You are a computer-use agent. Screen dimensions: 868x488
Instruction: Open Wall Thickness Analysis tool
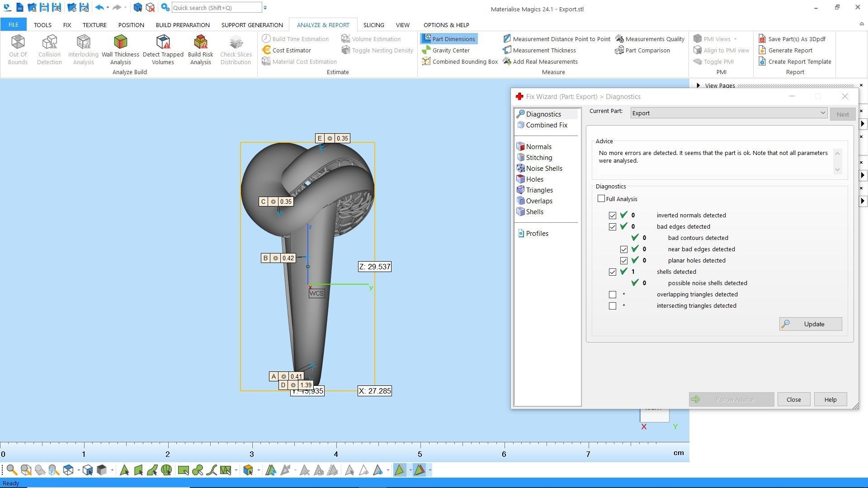tap(120, 49)
